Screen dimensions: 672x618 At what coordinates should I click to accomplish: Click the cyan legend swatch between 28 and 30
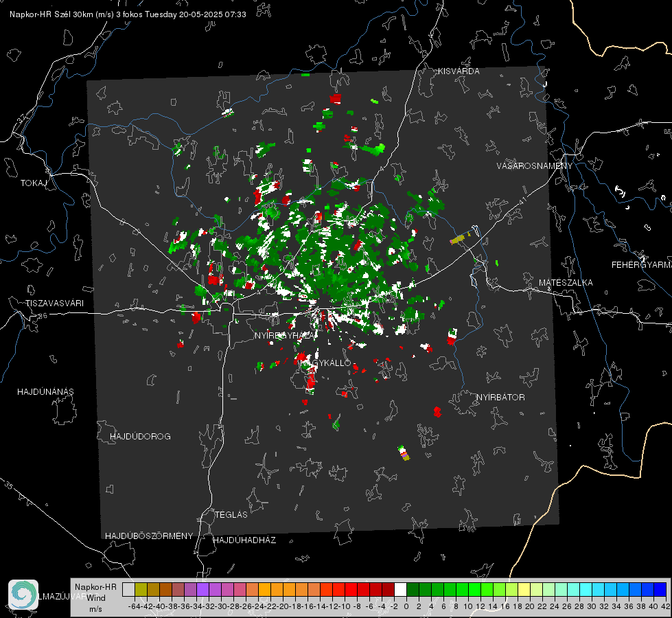click(586, 589)
